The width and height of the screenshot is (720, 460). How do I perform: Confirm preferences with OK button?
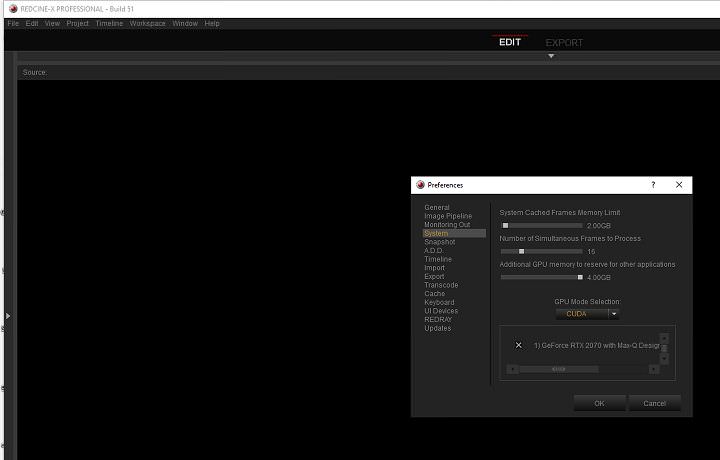[599, 404]
